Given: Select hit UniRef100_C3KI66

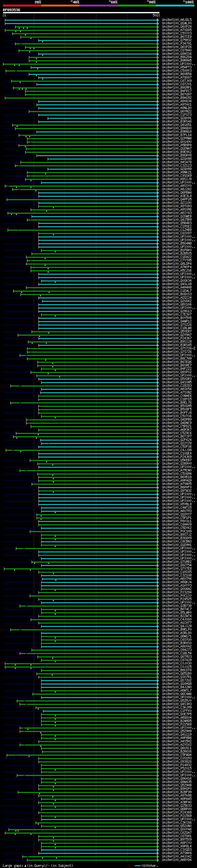Looking at the screenshot, I should coord(177,822).
